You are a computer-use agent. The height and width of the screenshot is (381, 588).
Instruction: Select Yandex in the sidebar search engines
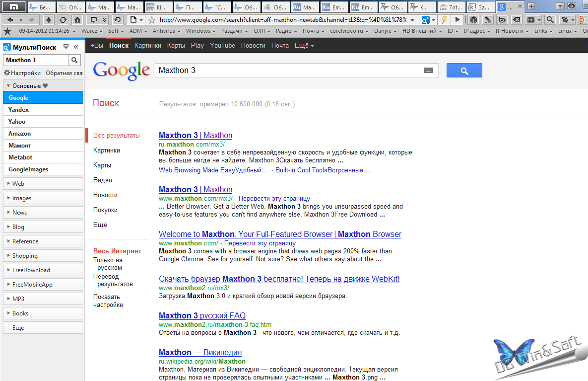pyautogui.click(x=19, y=110)
